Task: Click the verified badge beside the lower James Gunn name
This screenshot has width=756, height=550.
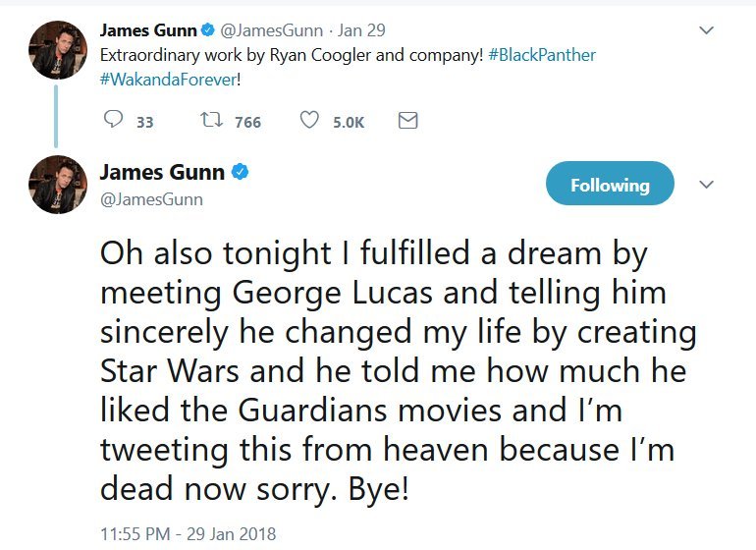Action: pos(240,174)
